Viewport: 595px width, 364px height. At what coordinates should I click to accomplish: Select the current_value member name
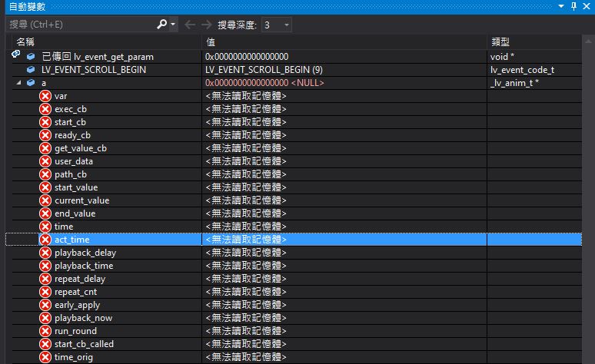pos(82,200)
